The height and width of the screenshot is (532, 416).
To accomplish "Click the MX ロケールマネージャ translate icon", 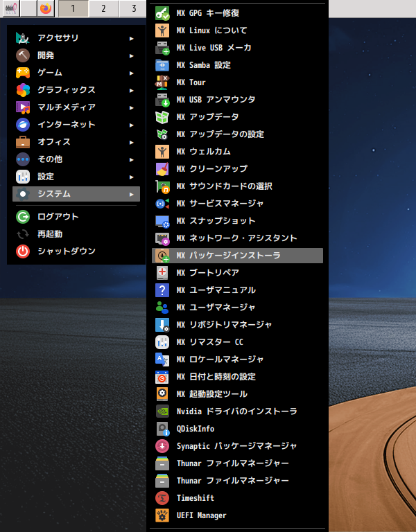I will 162,360.
